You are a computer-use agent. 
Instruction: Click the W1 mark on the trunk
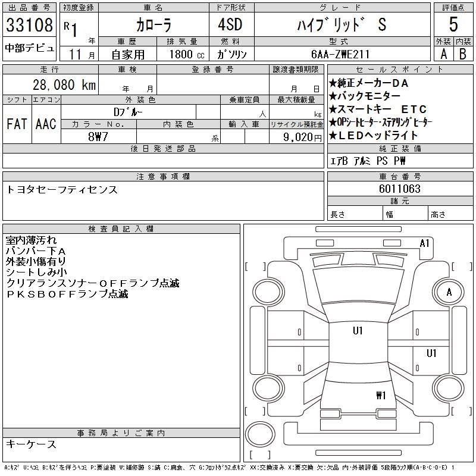point(381,395)
